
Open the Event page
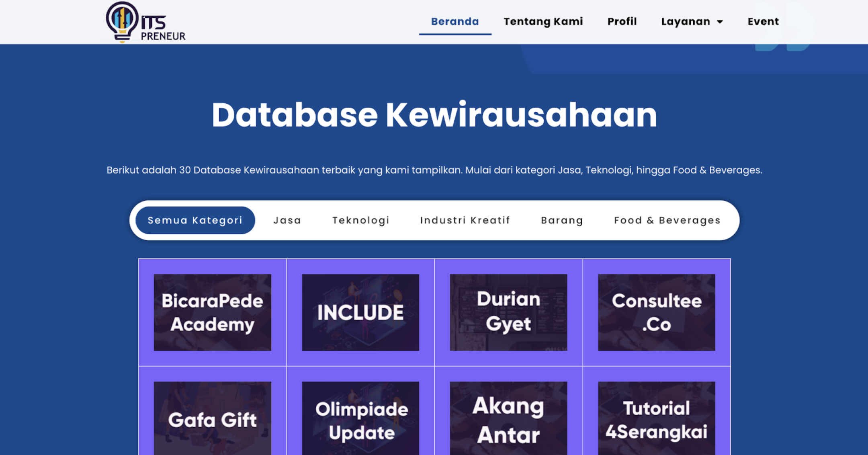pos(763,21)
